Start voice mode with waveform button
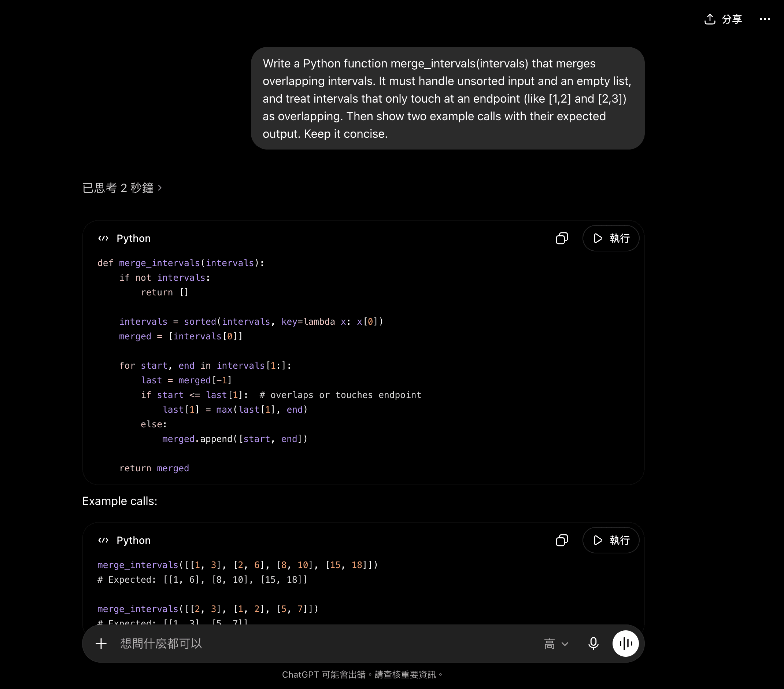The width and height of the screenshot is (784, 689). coord(625,643)
